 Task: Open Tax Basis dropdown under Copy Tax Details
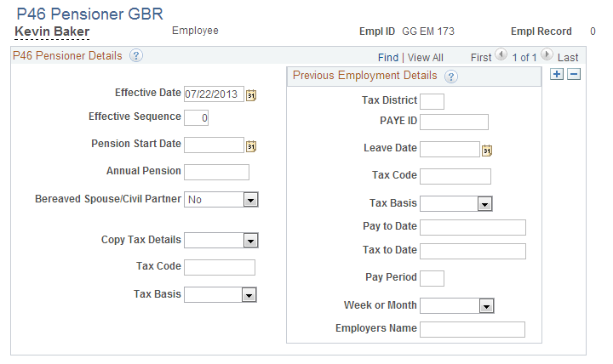pos(249,295)
